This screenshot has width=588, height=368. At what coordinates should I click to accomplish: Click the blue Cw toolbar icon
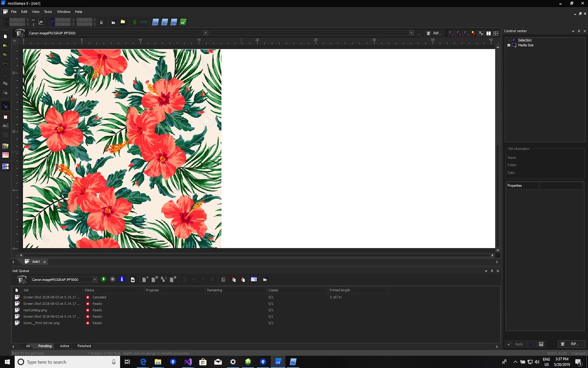coord(155,22)
